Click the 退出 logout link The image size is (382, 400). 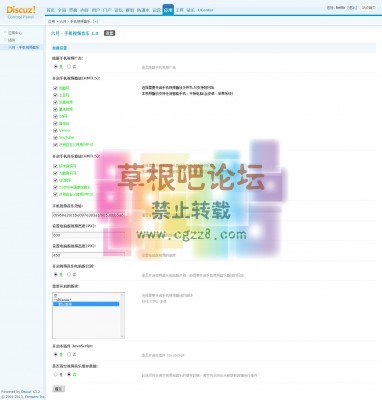click(352, 7)
